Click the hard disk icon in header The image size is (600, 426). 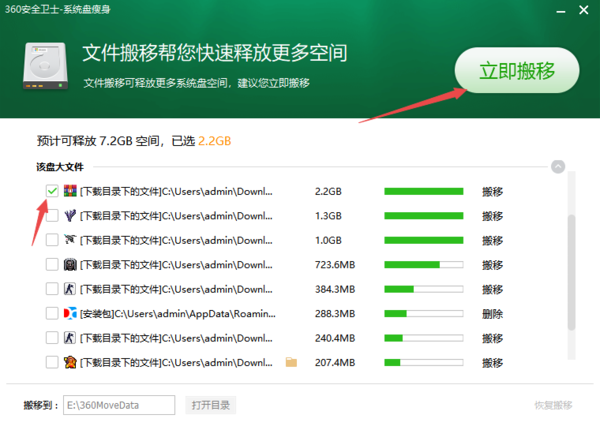point(45,68)
